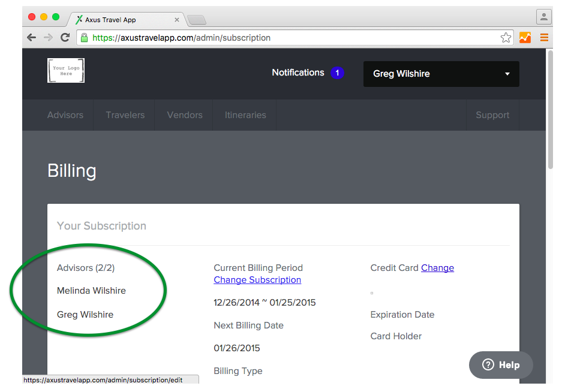Click the browser back arrow
This screenshot has width=562, height=392.
coord(32,38)
